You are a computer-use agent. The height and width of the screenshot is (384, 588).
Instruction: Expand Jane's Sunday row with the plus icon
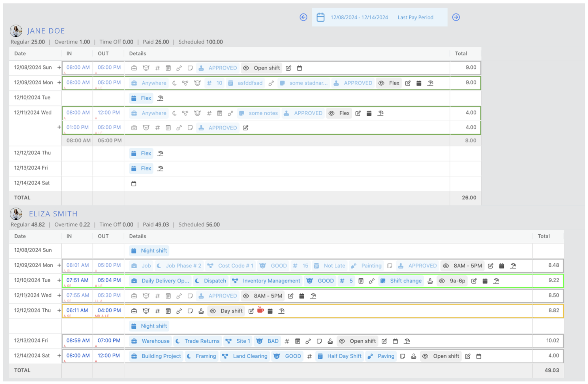click(x=59, y=67)
